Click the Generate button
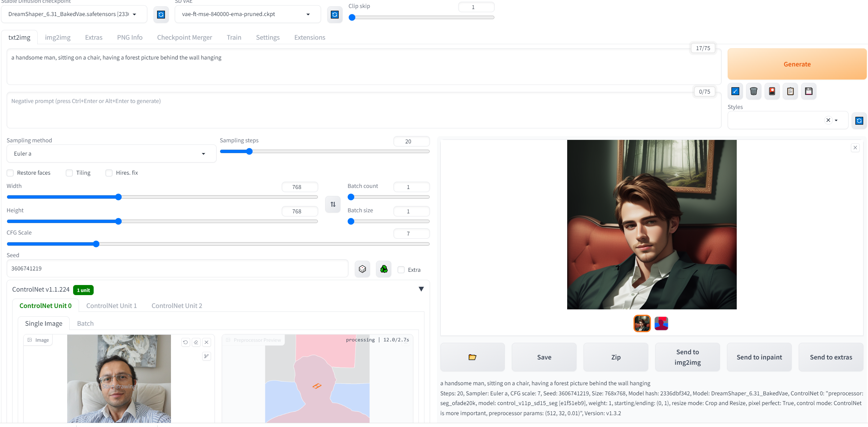The height and width of the screenshot is (427, 868). (x=797, y=64)
